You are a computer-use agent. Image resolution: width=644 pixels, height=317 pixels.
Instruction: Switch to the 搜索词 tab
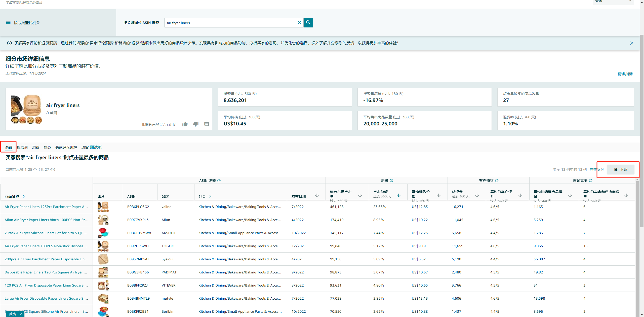tap(22, 147)
